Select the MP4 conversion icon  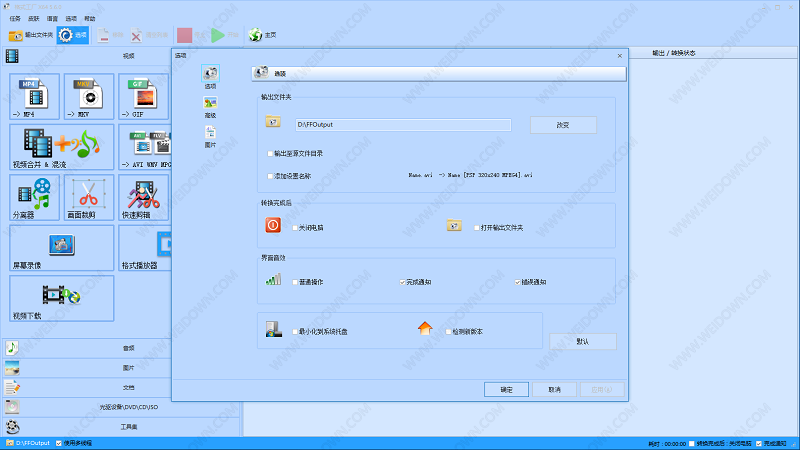tap(35, 97)
